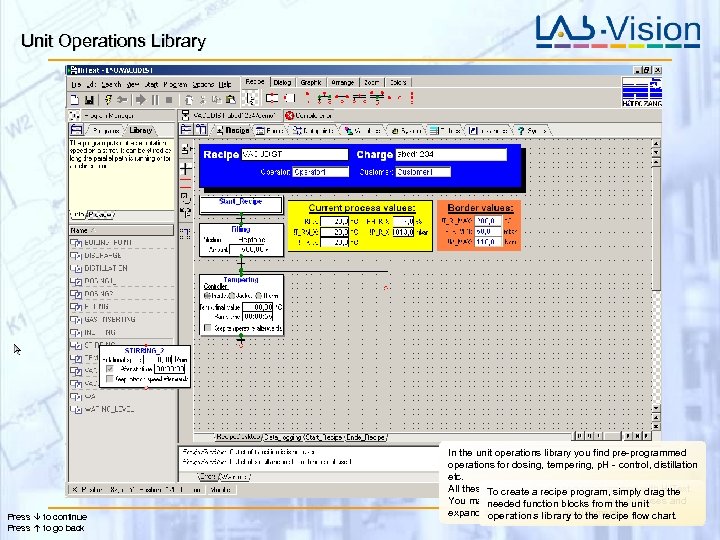Click the Stop square icon in the toolbar
Screen dimensions: 720x540
pos(169,99)
